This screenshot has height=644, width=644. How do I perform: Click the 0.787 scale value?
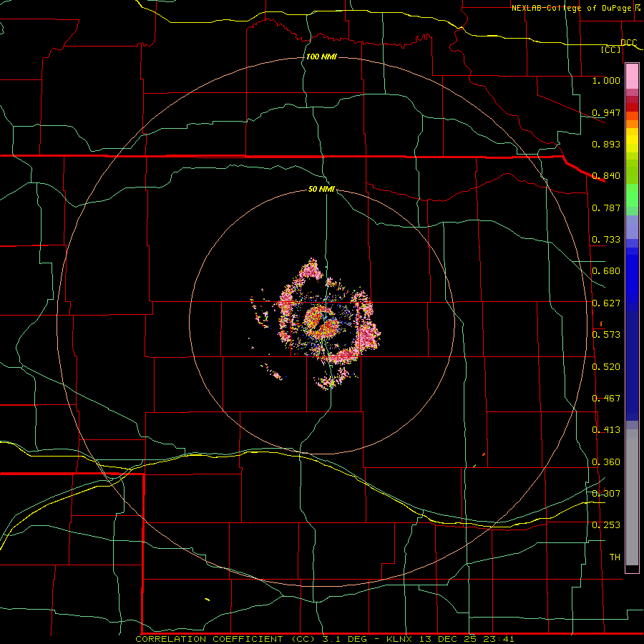[606, 208]
